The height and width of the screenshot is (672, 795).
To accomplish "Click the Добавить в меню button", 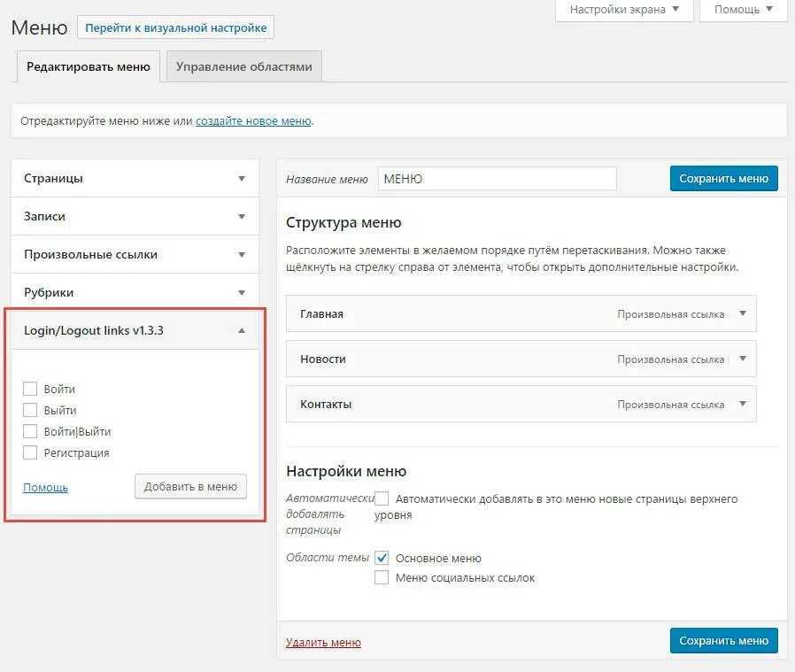I will click(190, 486).
